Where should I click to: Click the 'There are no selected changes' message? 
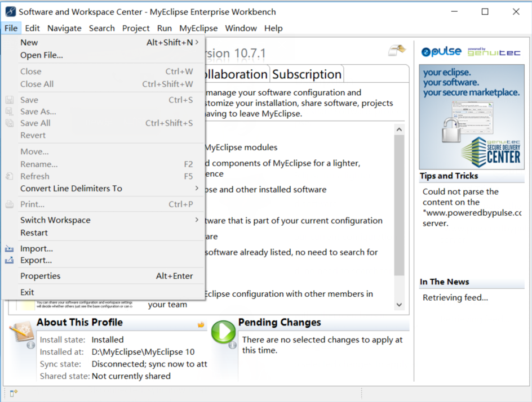click(322, 345)
